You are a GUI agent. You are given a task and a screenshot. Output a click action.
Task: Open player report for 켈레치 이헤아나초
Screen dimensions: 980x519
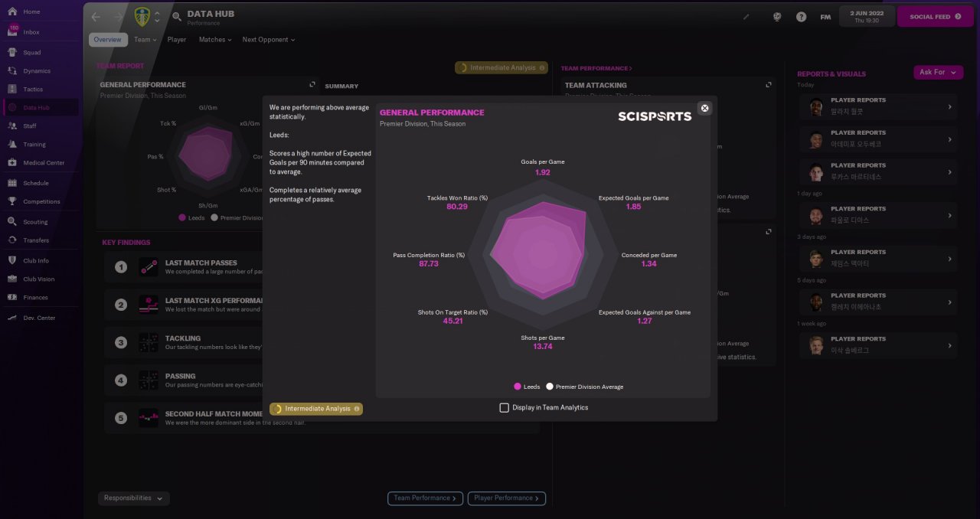878,302
